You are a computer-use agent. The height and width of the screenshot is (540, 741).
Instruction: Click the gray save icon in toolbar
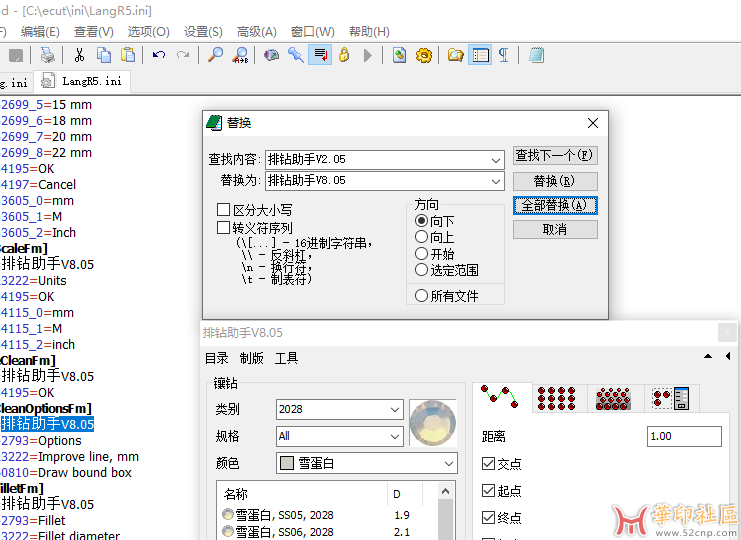[x=16, y=55]
